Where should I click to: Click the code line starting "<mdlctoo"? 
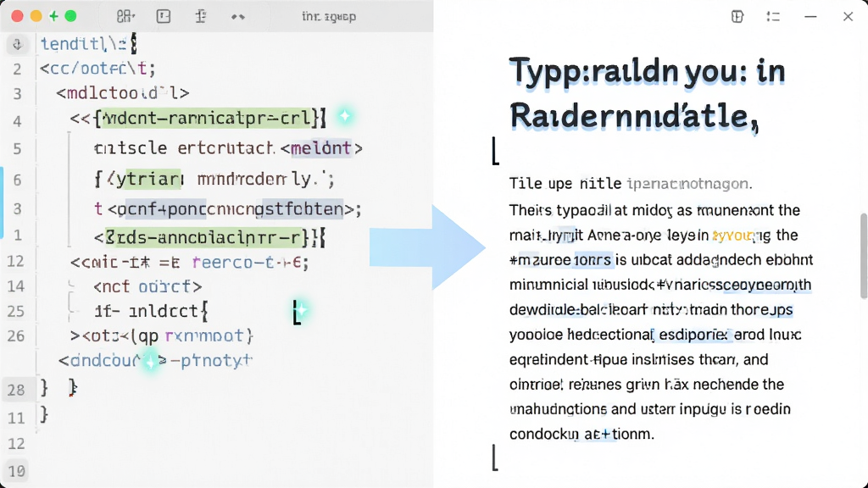click(x=122, y=92)
